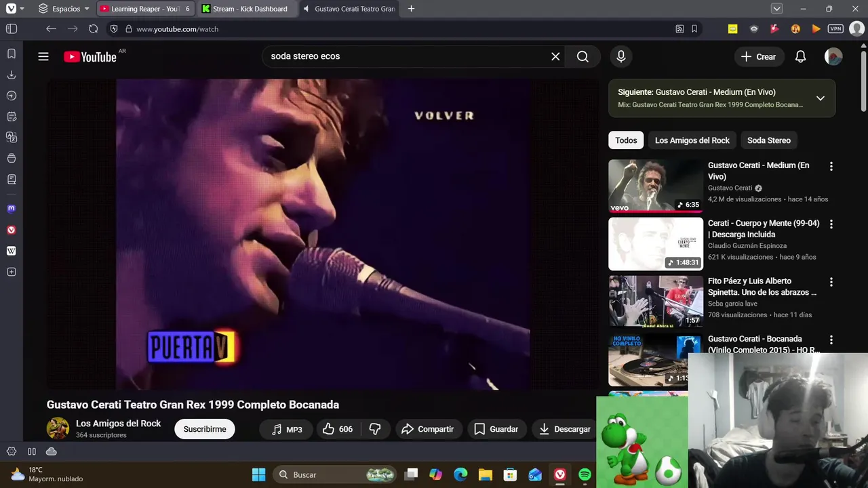
Task: Open YouTube notifications bell
Action: point(800,57)
